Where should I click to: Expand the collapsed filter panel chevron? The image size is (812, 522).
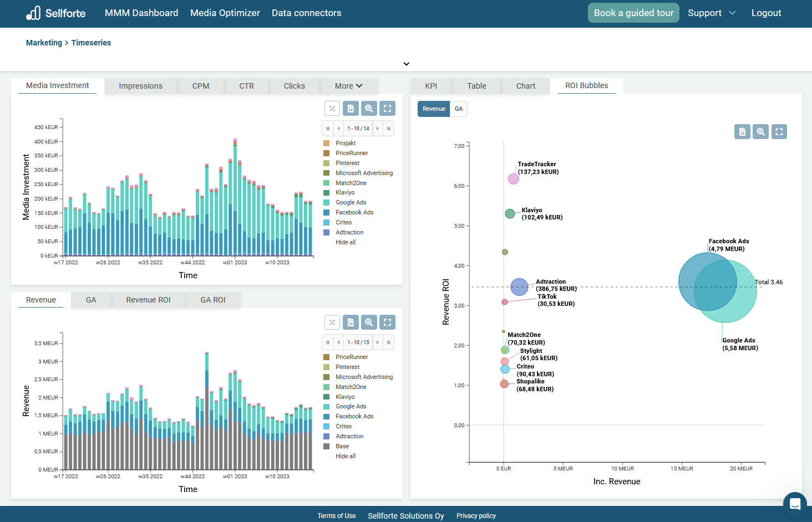[x=407, y=64]
